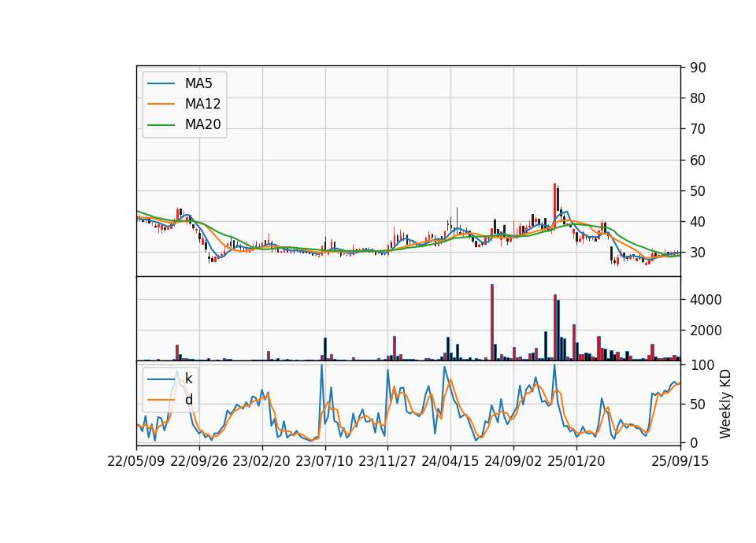Click the 22/09/26 date tick label

click(x=199, y=461)
